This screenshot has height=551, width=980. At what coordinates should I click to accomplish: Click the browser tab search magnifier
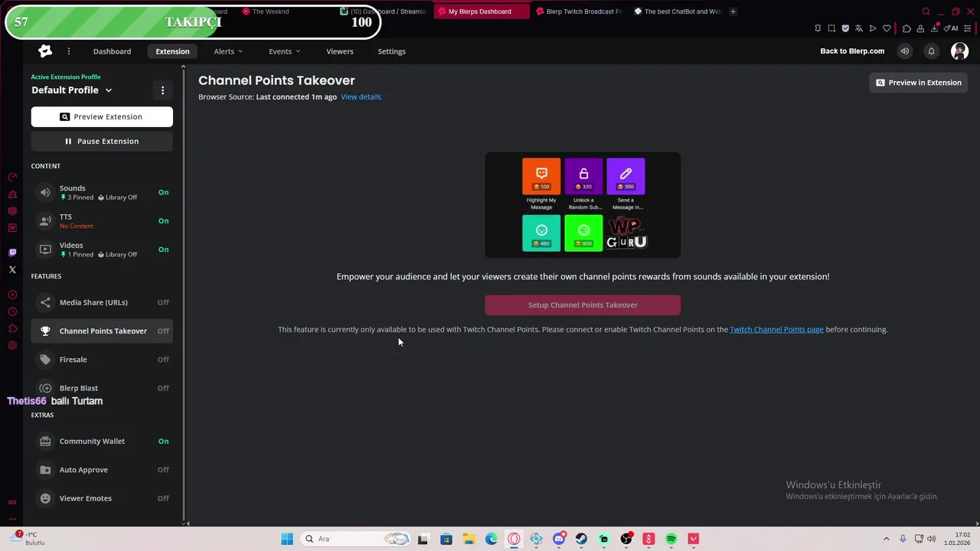[x=926, y=11]
